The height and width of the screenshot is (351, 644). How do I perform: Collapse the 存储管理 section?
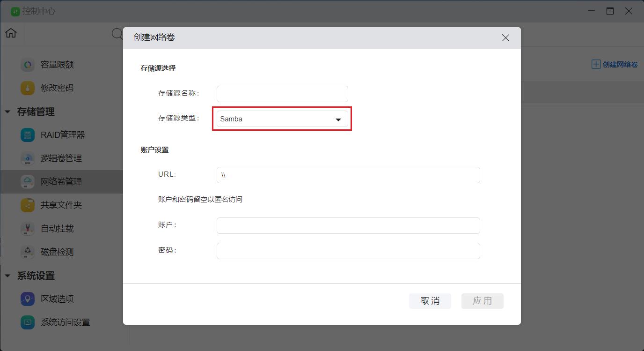tap(7, 112)
